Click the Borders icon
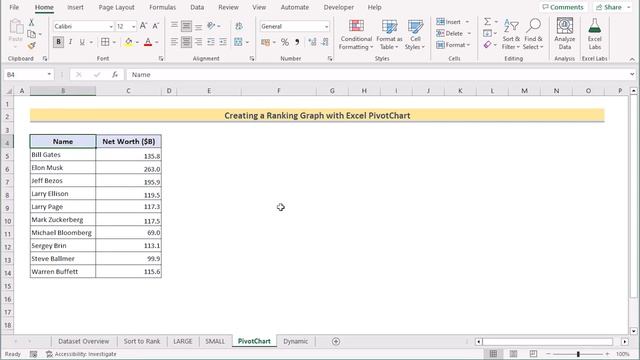640x360 pixels. [x=105, y=42]
